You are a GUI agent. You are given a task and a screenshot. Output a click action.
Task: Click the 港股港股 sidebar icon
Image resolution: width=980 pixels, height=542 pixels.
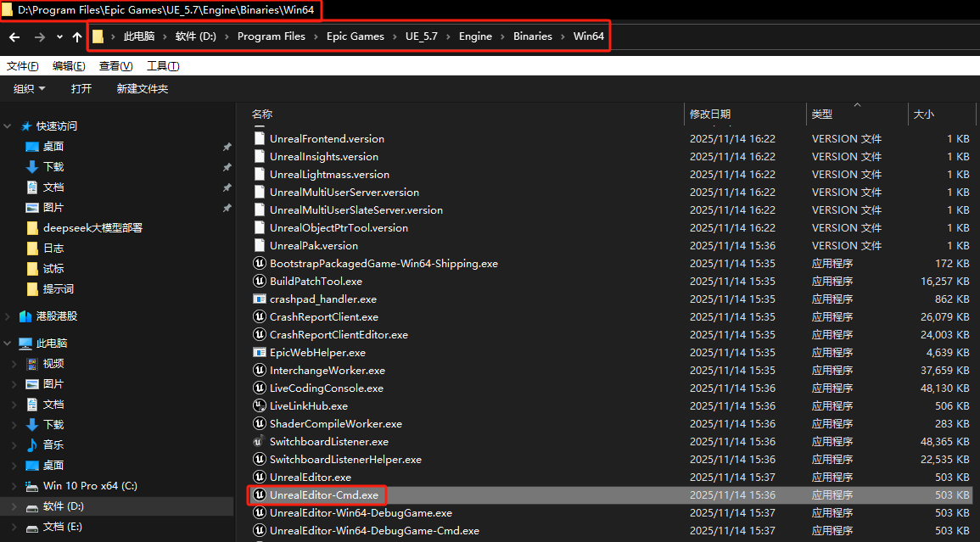point(25,316)
